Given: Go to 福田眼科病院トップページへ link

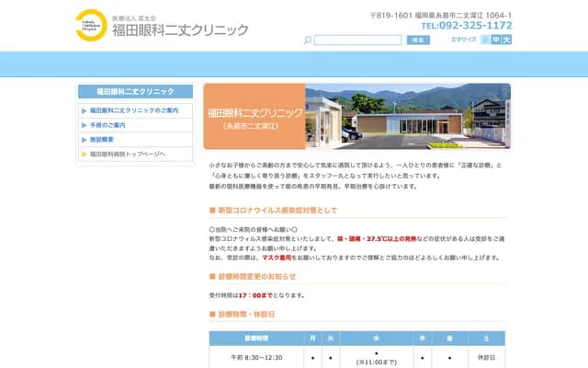Looking at the screenshot, I should tap(128, 154).
